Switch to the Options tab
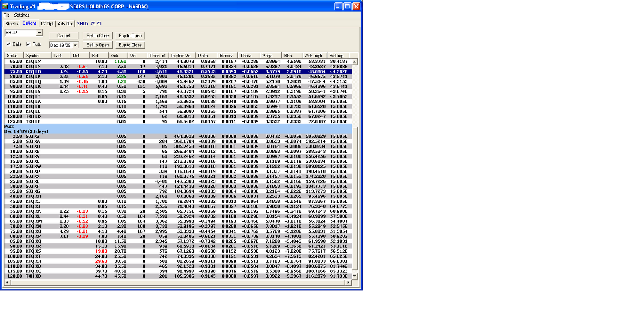Viewport: 644px width, 318px height. coord(30,23)
